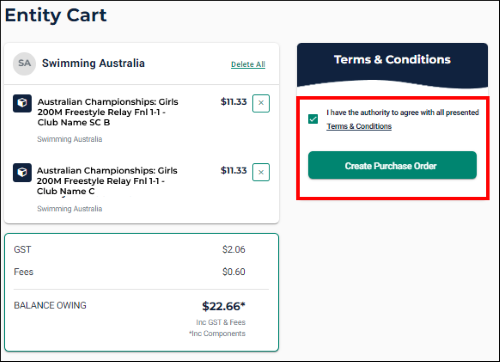Remove Club Name C relay item
Image resolution: width=500 pixels, height=362 pixels.
[x=261, y=172]
